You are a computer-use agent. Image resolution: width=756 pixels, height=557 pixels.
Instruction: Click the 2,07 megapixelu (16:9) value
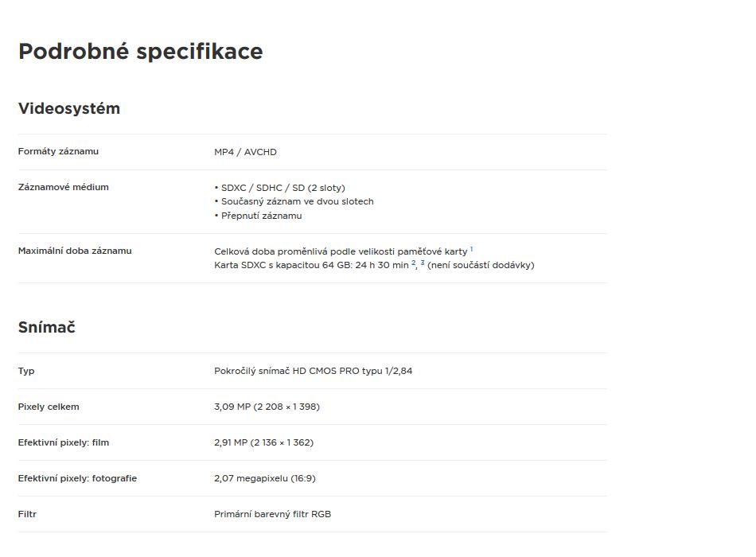(x=265, y=478)
